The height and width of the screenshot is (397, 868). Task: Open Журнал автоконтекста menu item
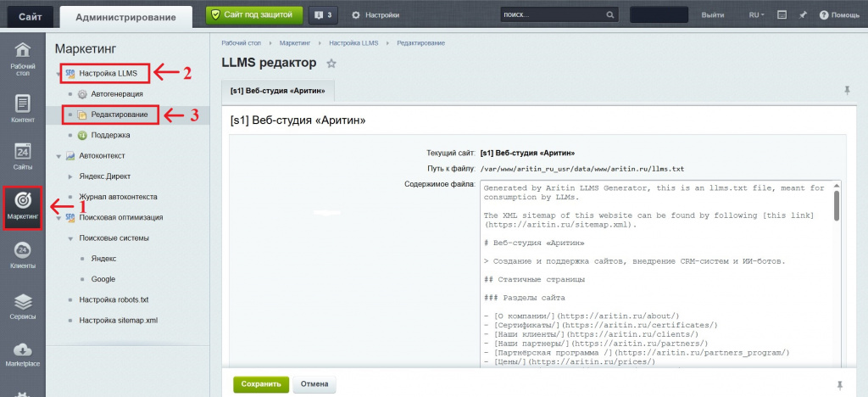119,197
